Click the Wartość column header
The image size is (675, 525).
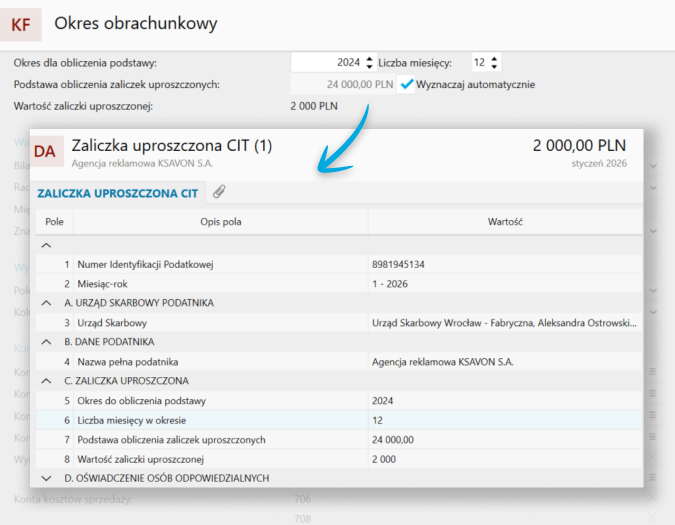point(506,221)
